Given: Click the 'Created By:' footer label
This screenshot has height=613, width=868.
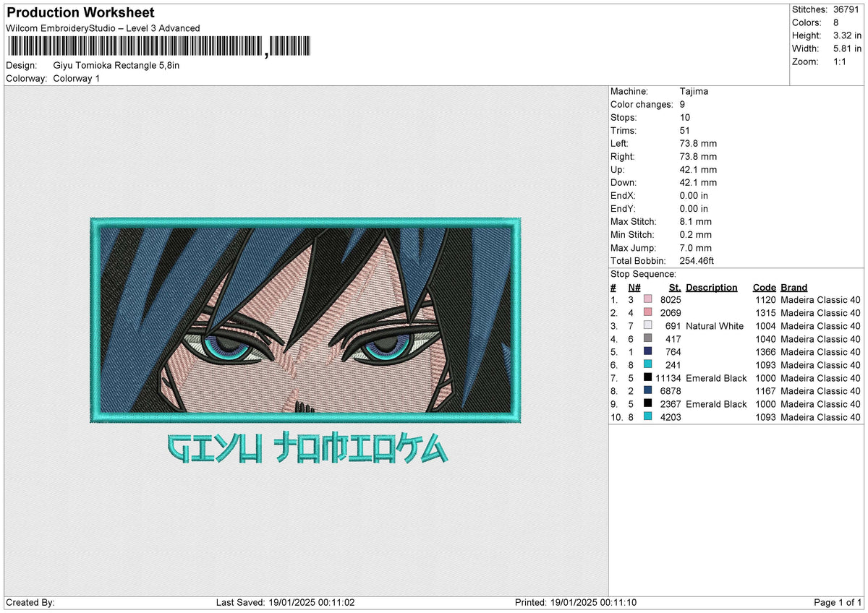Looking at the screenshot, I should [x=30, y=602].
